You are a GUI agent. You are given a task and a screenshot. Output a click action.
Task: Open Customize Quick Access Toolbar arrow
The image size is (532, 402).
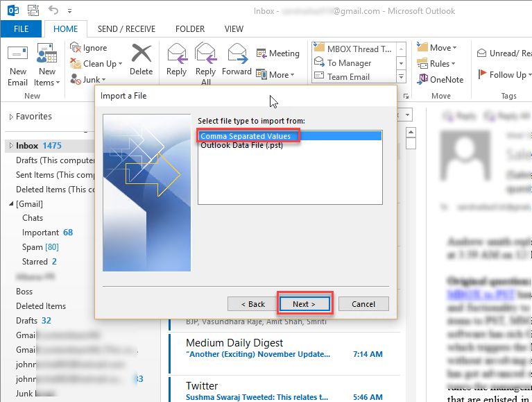(69, 11)
